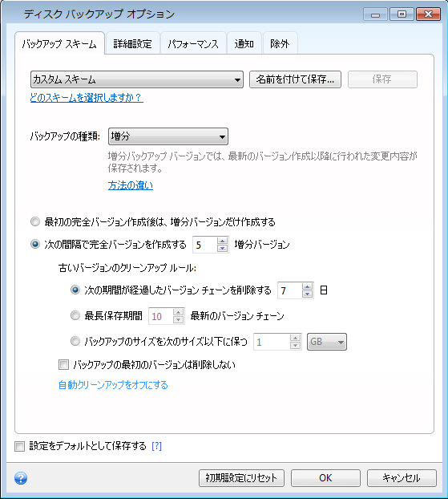Expand the カスタム スキーム dropdown

pos(137,79)
